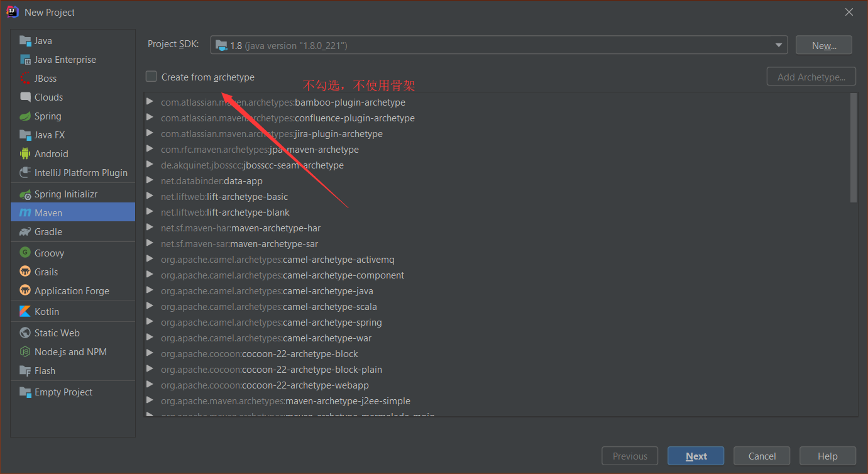Click the Java Enterprise icon
Screen dimensions: 868x474
pyautogui.click(x=25, y=60)
